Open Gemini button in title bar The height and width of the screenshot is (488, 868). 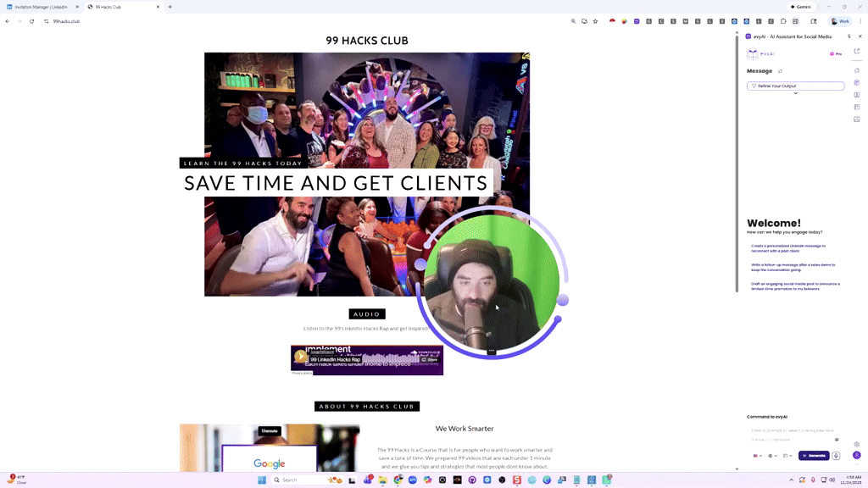coord(801,7)
